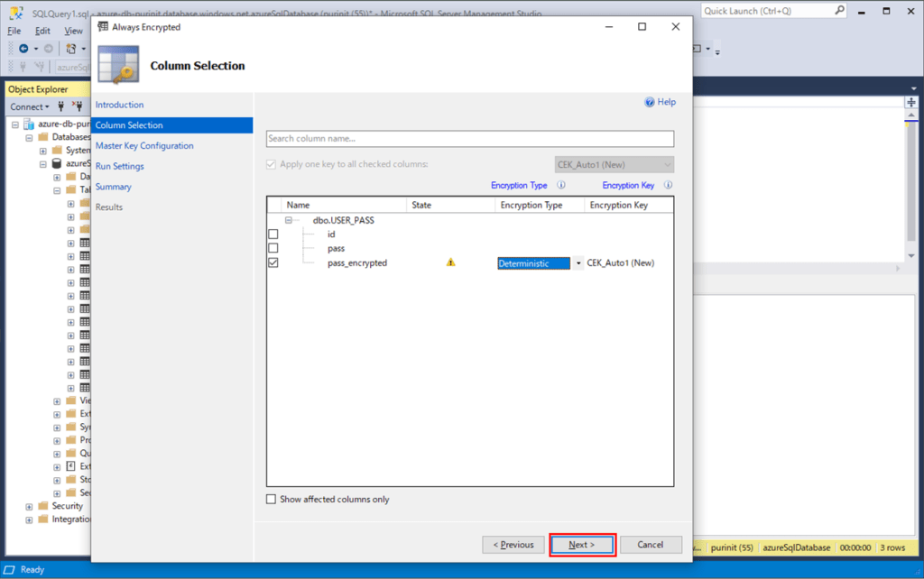Open the CEK_Auto1 (New) key combo box
Image resolution: width=924 pixels, height=579 pixels.
point(614,165)
